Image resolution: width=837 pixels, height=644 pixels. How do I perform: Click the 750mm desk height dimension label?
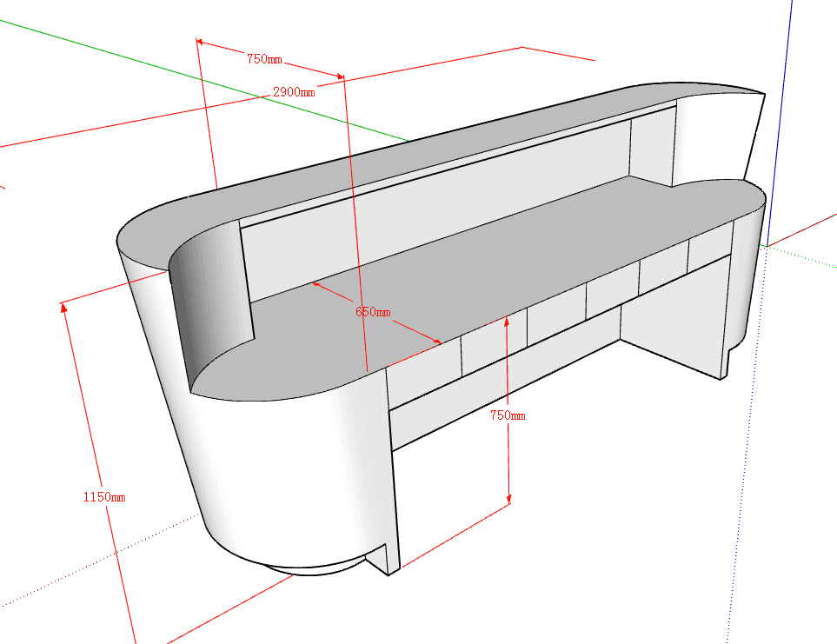click(x=508, y=415)
